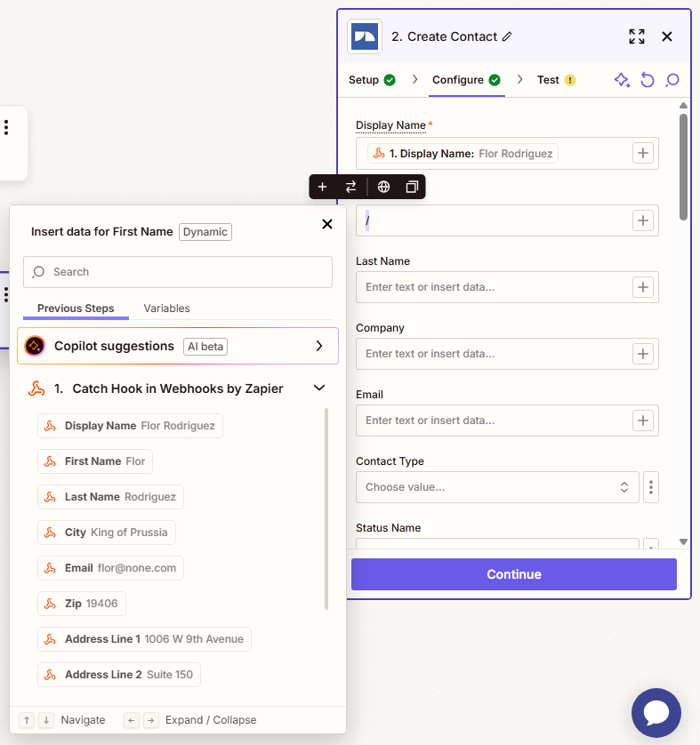Go to the Configure tab

466,80
